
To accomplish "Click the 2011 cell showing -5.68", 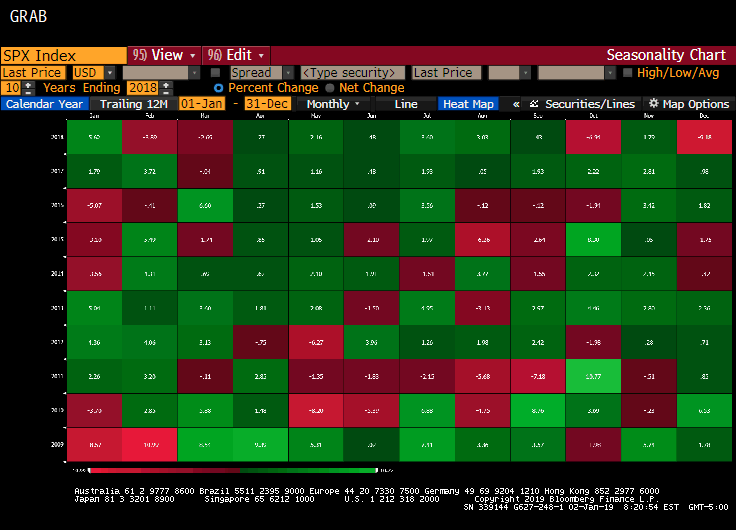I will (483, 376).
